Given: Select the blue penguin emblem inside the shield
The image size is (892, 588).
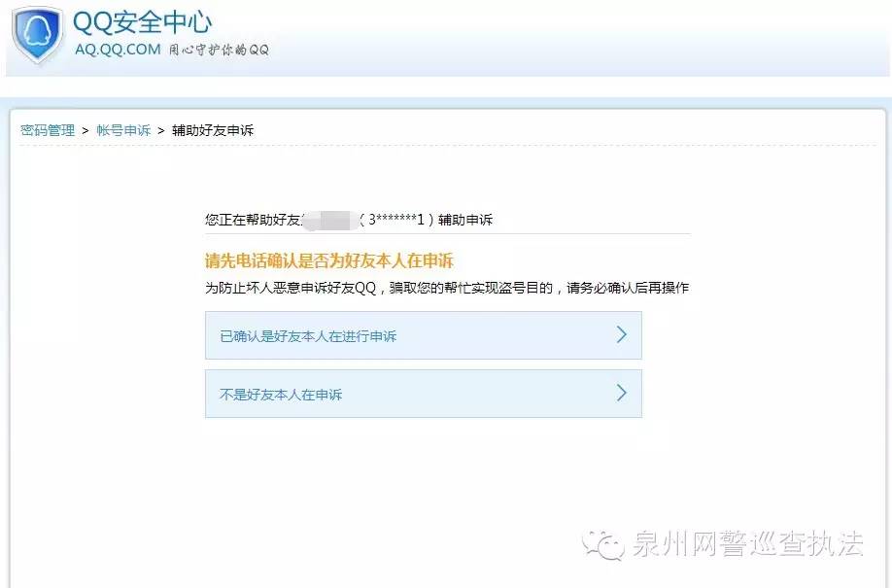Looking at the screenshot, I should 37,31.
